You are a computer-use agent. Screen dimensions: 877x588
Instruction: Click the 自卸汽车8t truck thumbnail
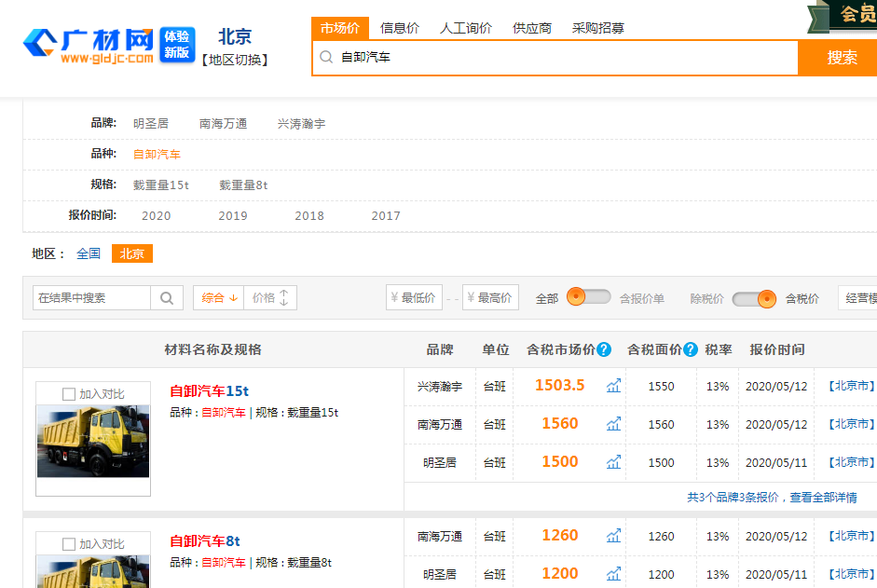click(x=93, y=571)
